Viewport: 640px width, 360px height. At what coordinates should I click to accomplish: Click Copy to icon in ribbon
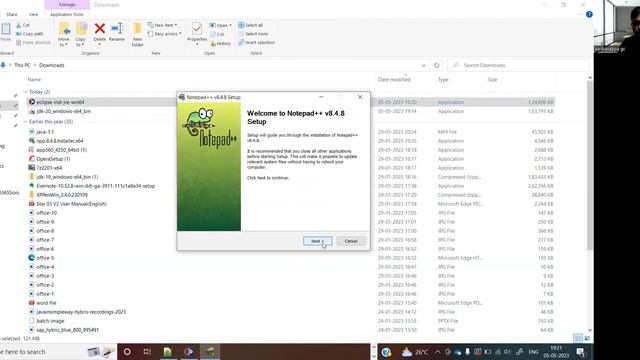pos(81,34)
